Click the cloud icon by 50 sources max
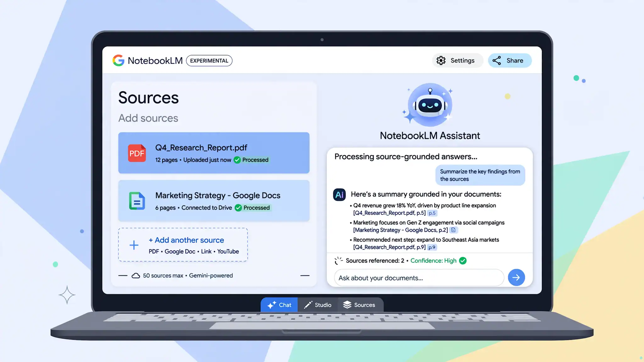 coord(136,276)
